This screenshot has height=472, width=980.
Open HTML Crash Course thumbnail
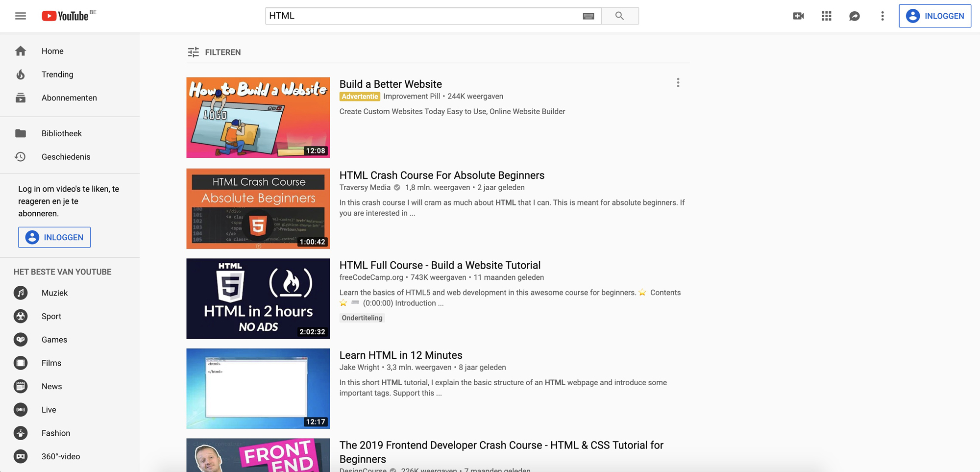click(258, 209)
